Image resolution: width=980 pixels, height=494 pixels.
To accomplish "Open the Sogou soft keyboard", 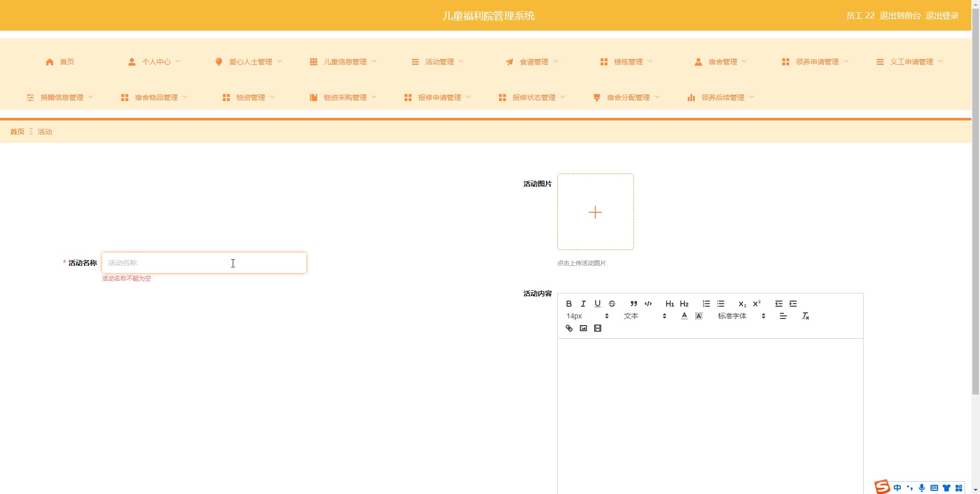I will (934, 488).
